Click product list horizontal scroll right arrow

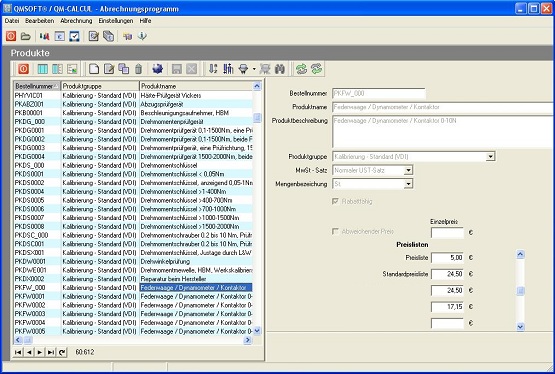(x=247, y=340)
